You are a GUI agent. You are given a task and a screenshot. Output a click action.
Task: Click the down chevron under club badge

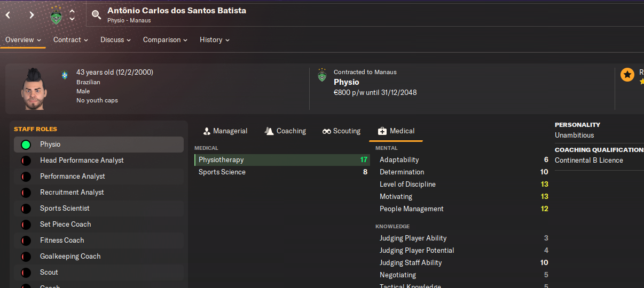pyautogui.click(x=72, y=19)
